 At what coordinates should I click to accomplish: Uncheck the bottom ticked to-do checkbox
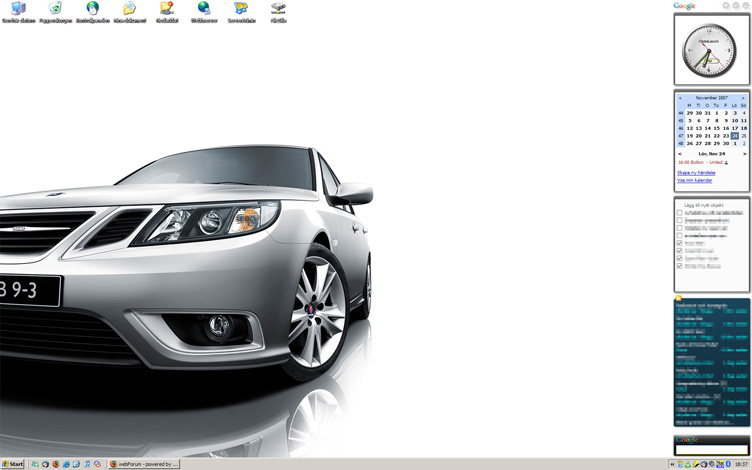(x=680, y=266)
